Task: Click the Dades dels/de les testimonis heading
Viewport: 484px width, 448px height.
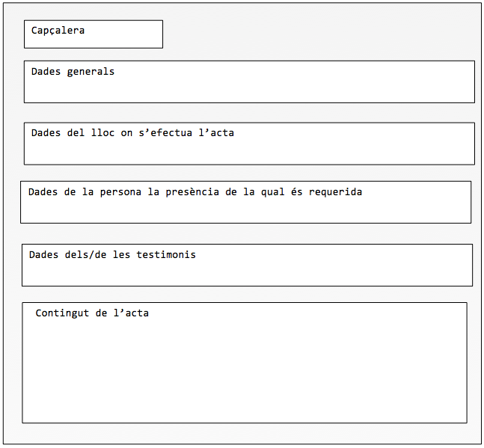Action: tap(112, 255)
